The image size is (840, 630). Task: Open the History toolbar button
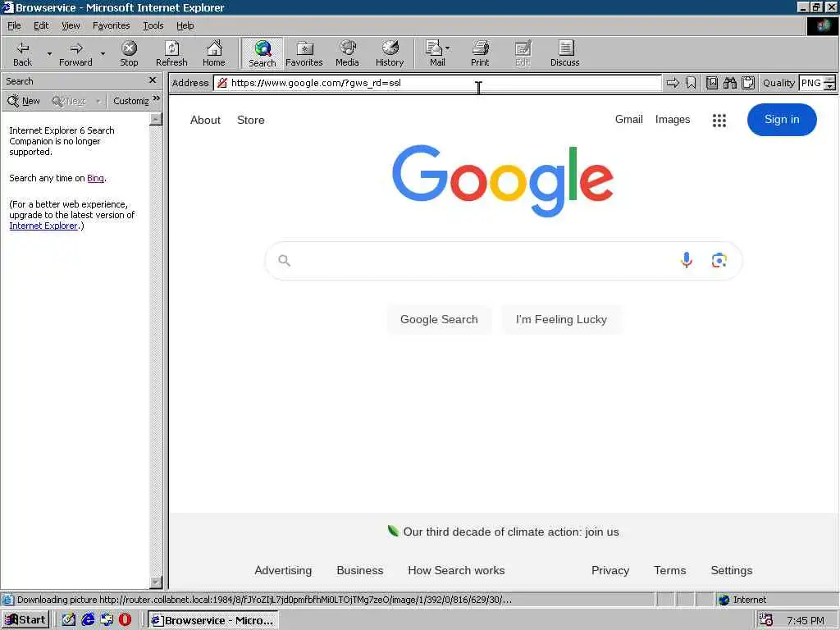click(390, 53)
